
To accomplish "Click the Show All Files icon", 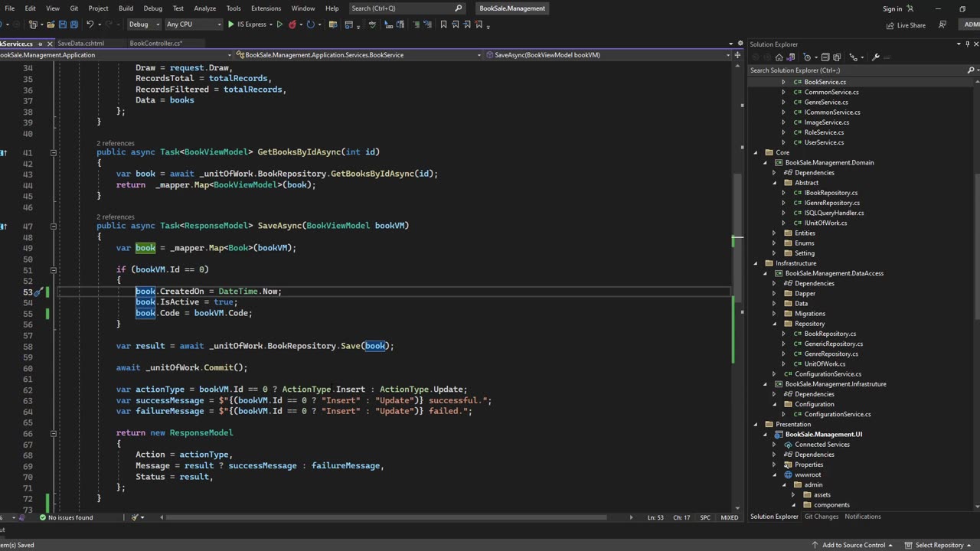I will pyautogui.click(x=837, y=57).
